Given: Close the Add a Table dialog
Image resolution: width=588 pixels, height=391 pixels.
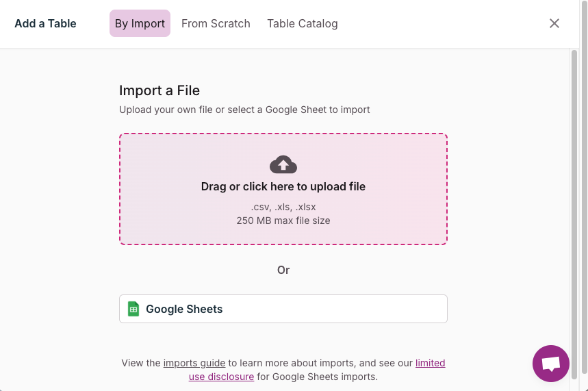Looking at the screenshot, I should (554, 23).
